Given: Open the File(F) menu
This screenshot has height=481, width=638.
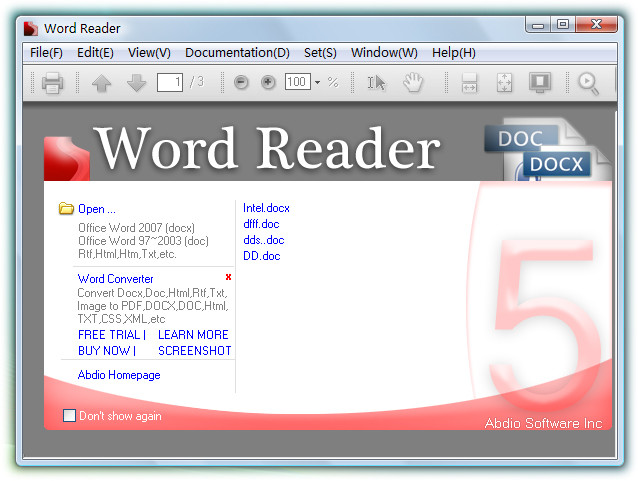Looking at the screenshot, I should (x=46, y=53).
